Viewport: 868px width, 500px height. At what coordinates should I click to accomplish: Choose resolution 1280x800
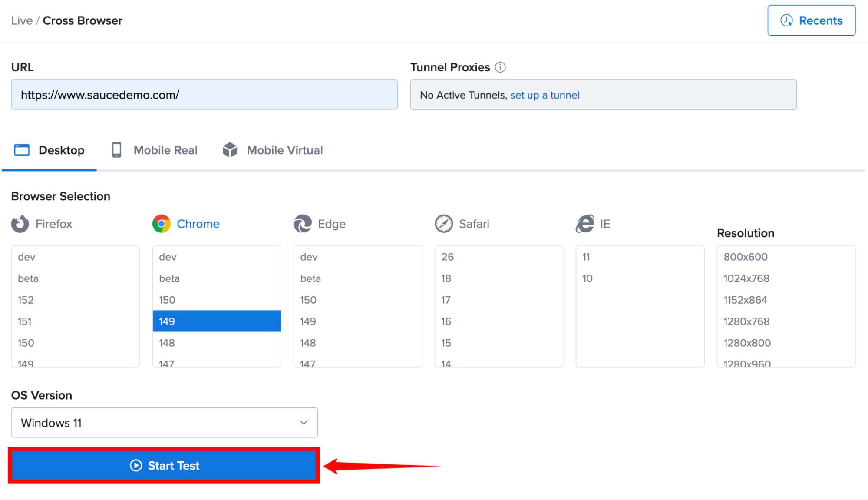click(x=786, y=343)
